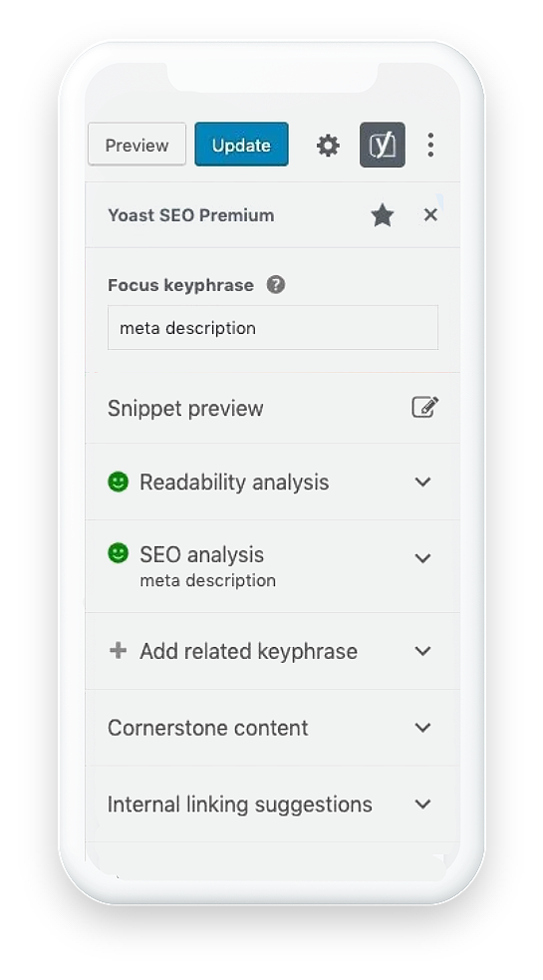Click the green SEO analysis smiley
This screenshot has width=543, height=980.
pyautogui.click(x=119, y=553)
